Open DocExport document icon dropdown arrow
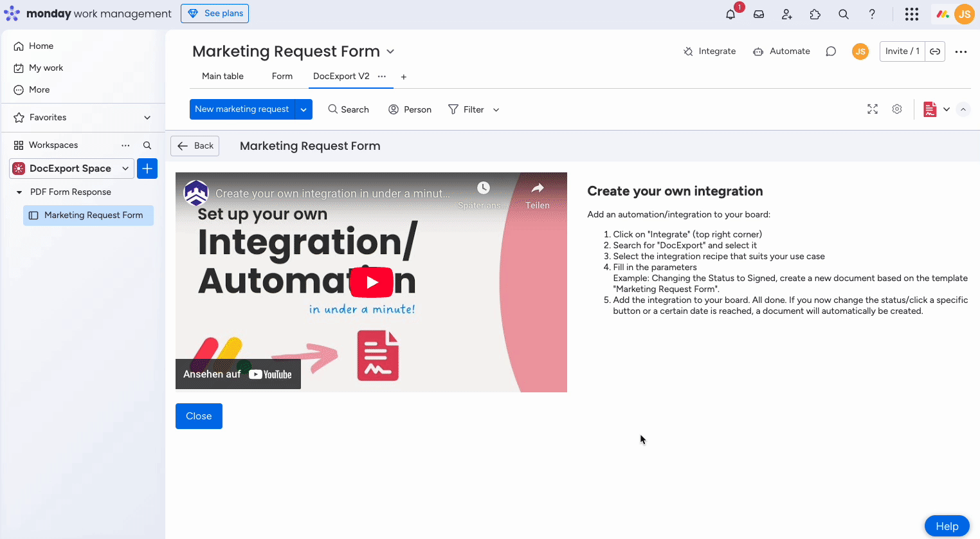The width and height of the screenshot is (980, 539). pyautogui.click(x=947, y=109)
